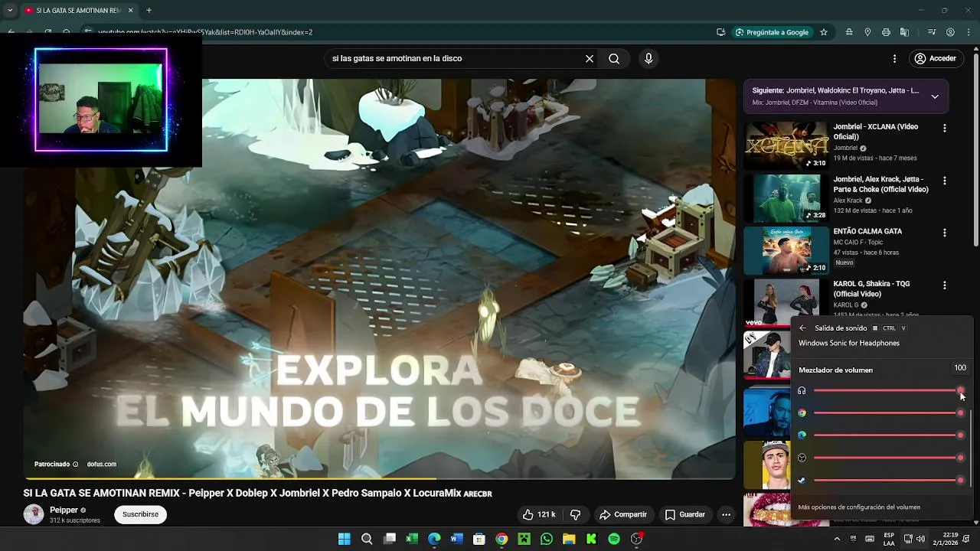Mute Edge via its mixer icon
Viewport: 980px width, 551px height.
(x=802, y=435)
